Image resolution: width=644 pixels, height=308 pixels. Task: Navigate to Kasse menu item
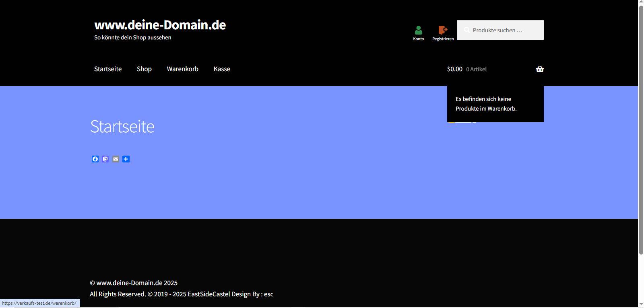(x=222, y=69)
